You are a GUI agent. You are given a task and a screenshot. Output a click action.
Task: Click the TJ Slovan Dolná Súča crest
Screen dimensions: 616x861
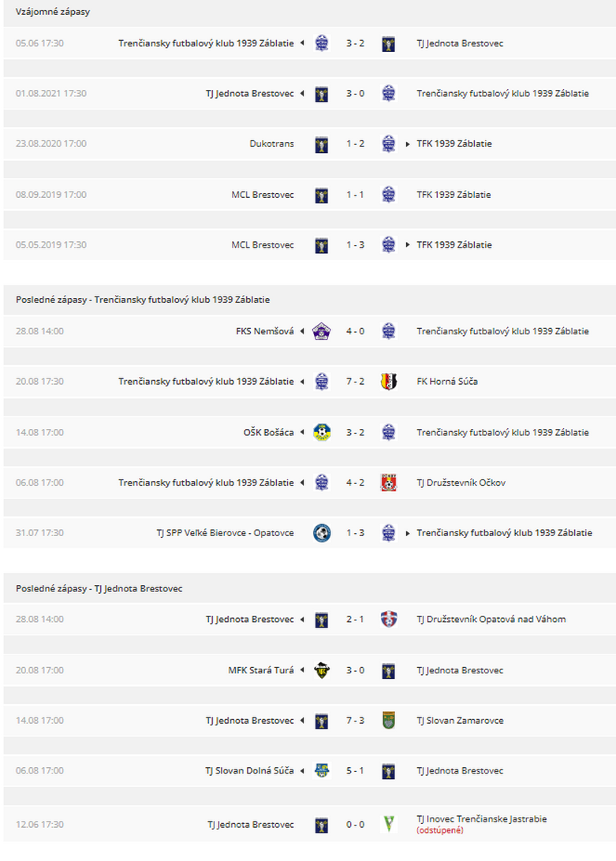322,770
